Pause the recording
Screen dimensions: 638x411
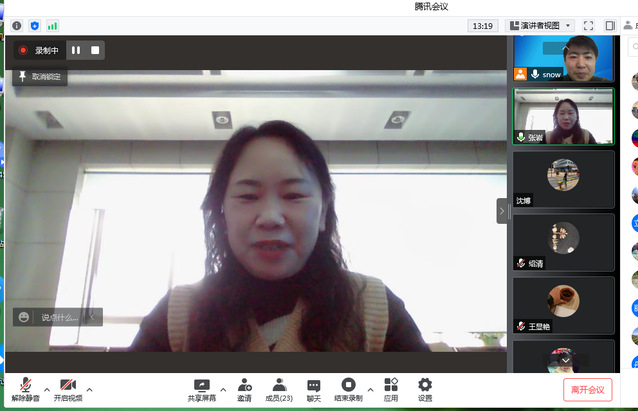point(76,50)
